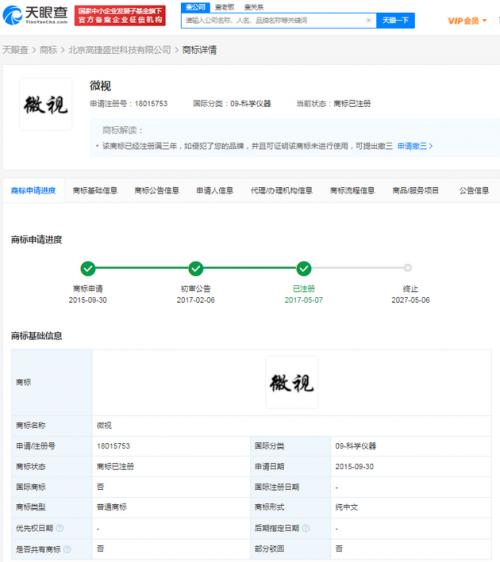Click the 商标申请进度 section heading
This screenshot has width=500, height=562.
tap(37, 239)
